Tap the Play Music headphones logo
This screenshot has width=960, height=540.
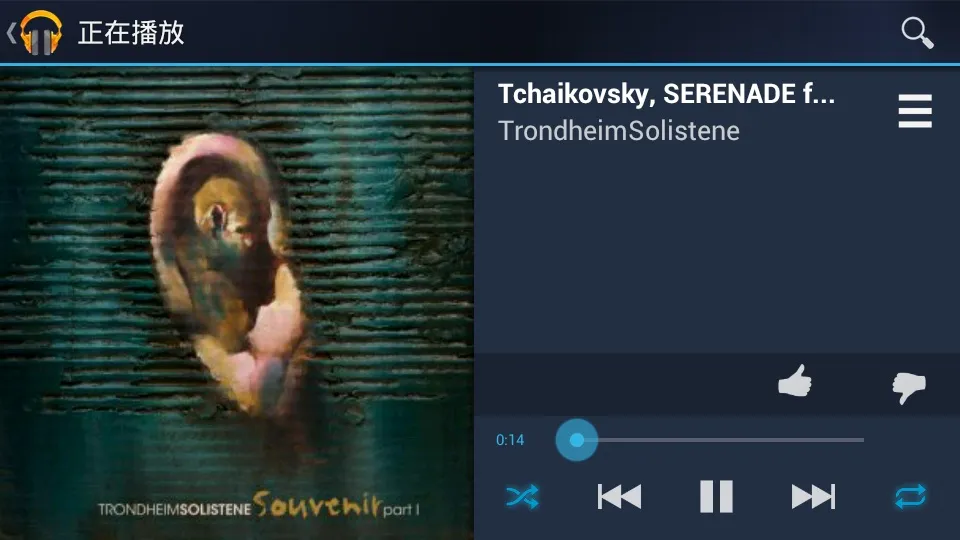[41, 32]
